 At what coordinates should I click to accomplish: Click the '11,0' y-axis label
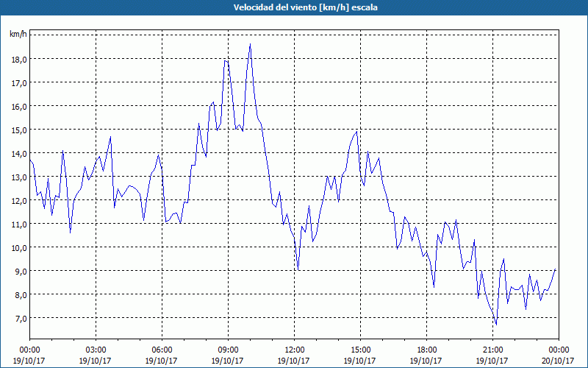tap(19, 224)
